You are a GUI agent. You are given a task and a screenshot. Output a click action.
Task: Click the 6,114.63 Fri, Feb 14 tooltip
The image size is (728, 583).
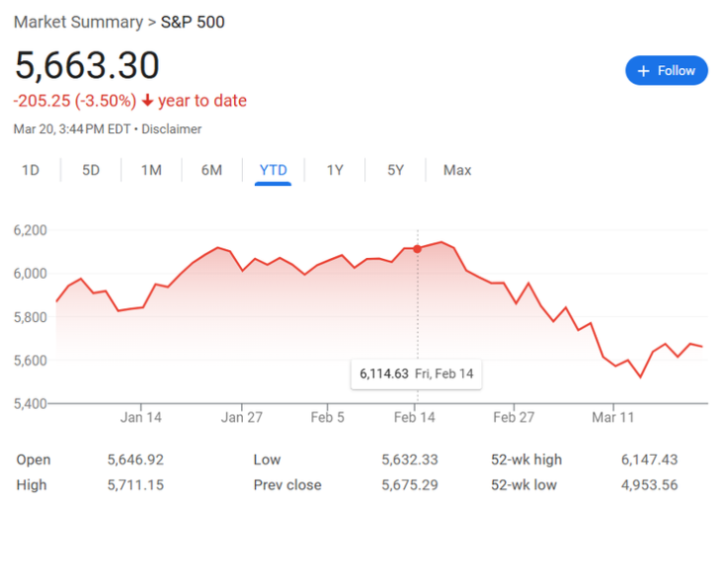pyautogui.click(x=417, y=374)
